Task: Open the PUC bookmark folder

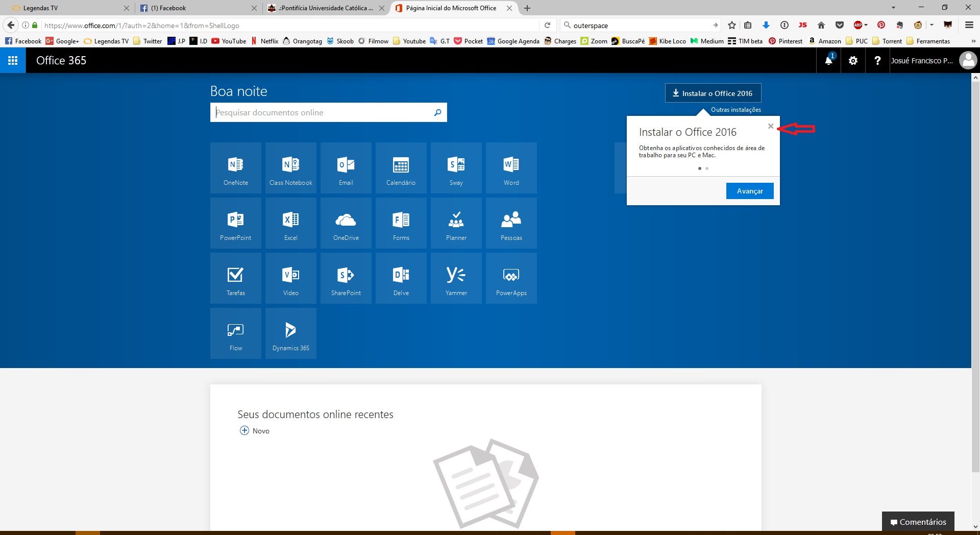Action: click(x=857, y=41)
